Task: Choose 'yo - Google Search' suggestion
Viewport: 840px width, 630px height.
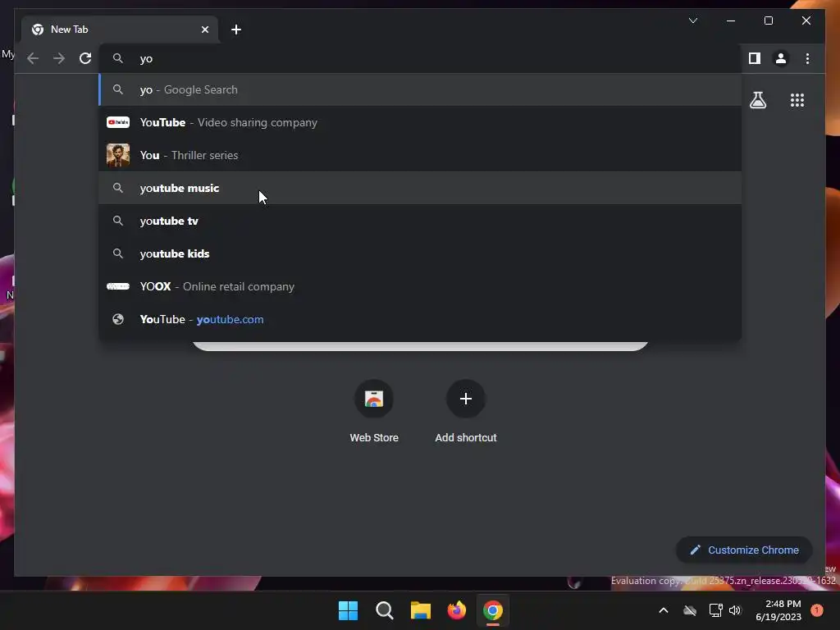Action: (420, 89)
